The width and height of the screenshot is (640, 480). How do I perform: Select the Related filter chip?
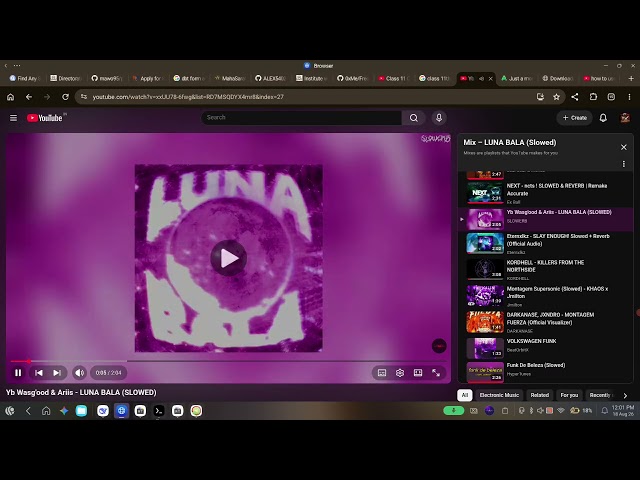[539, 395]
